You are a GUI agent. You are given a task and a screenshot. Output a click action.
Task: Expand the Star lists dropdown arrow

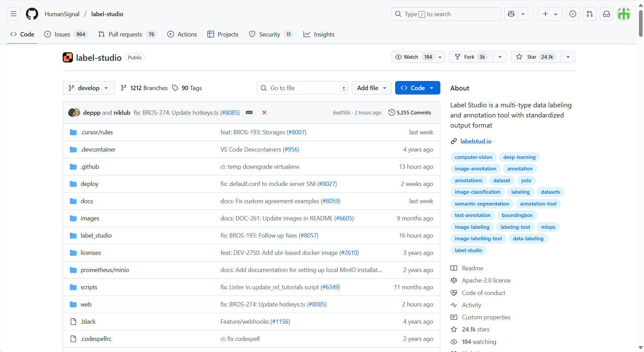tap(568, 57)
